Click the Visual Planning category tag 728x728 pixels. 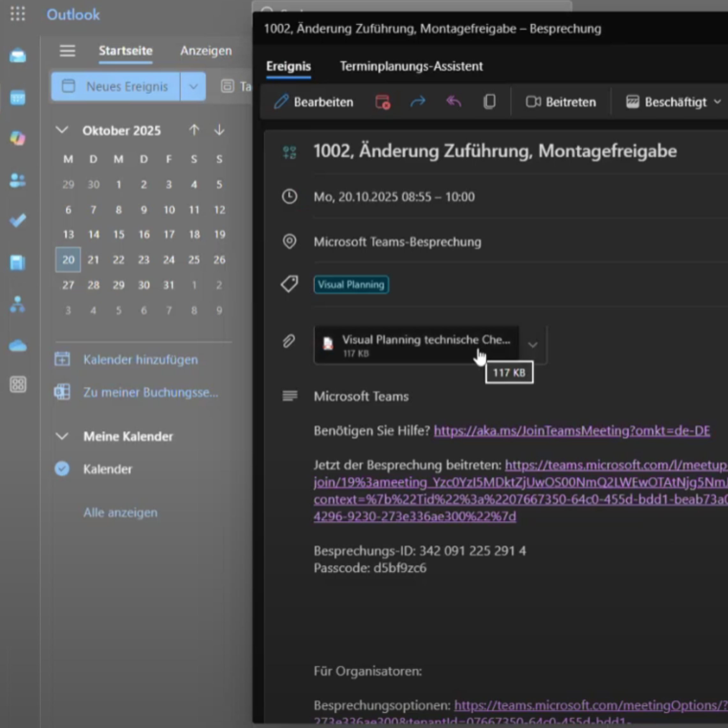[351, 285]
